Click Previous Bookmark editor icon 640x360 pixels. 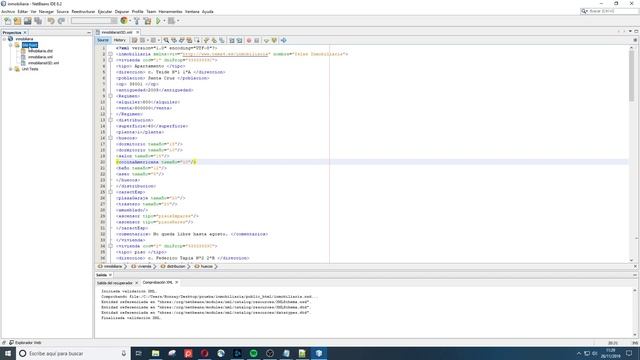click(207, 40)
